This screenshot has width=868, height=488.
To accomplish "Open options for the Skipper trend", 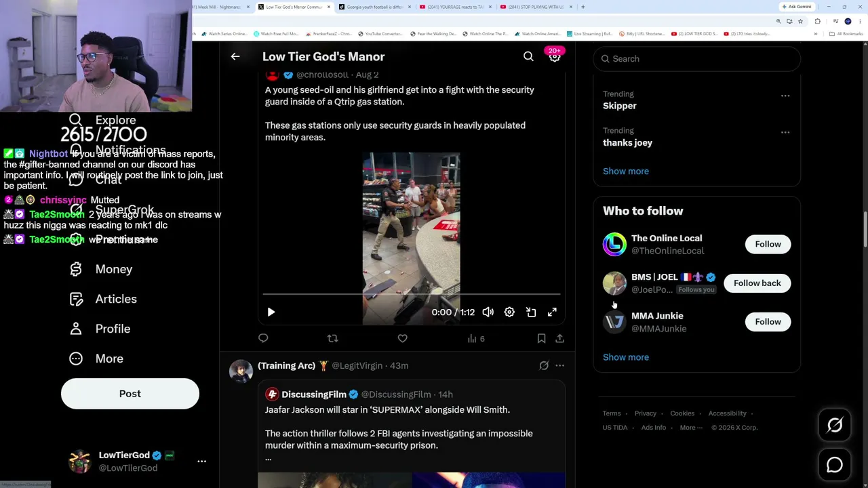I will (785, 96).
